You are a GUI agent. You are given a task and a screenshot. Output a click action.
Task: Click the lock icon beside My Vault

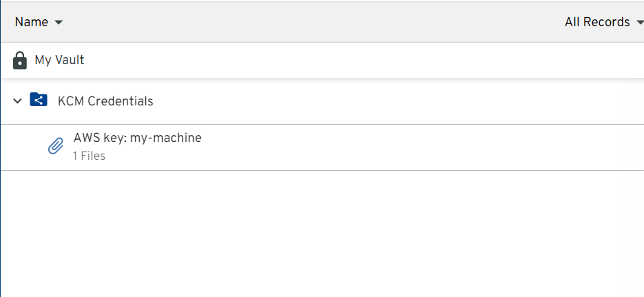20,61
